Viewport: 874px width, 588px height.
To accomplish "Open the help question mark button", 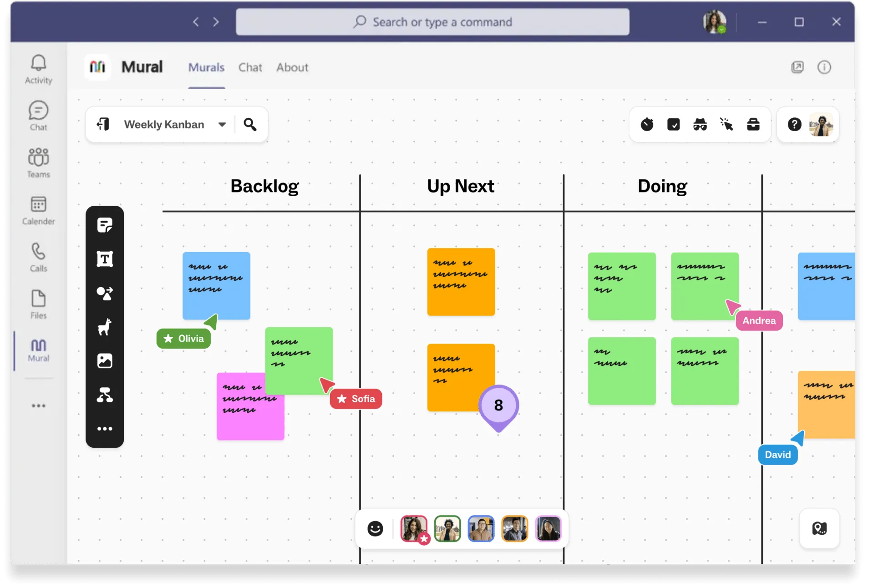I will (795, 124).
